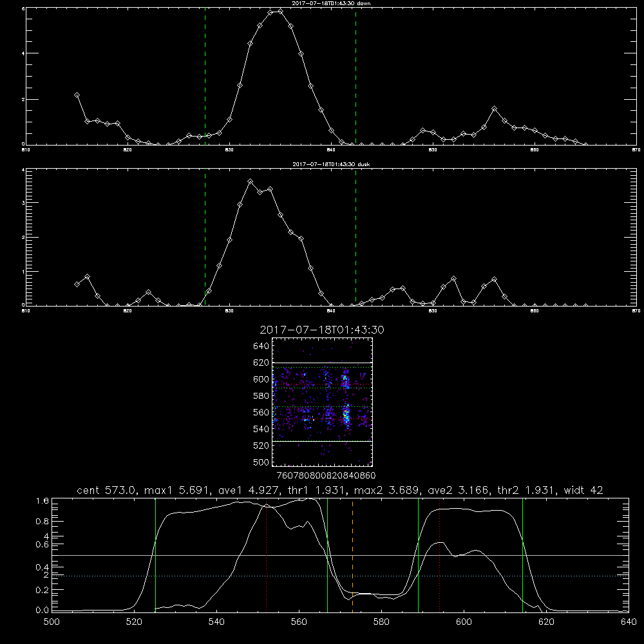The width and height of the screenshot is (644, 644).
Task: Click the '500' x-axis label of bottom plot
Action: pos(52,622)
